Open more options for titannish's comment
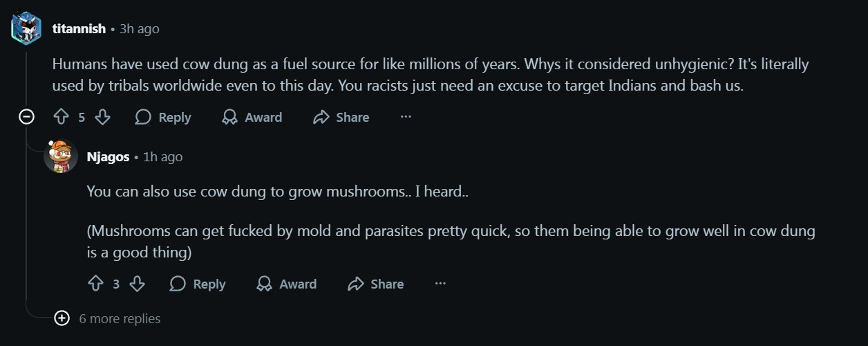The width and height of the screenshot is (868, 346). click(406, 117)
